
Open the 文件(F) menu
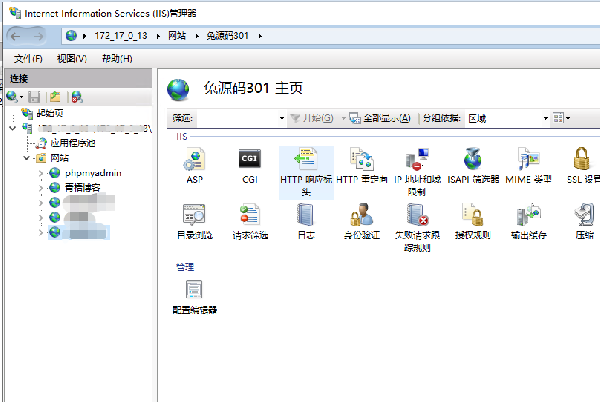28,59
